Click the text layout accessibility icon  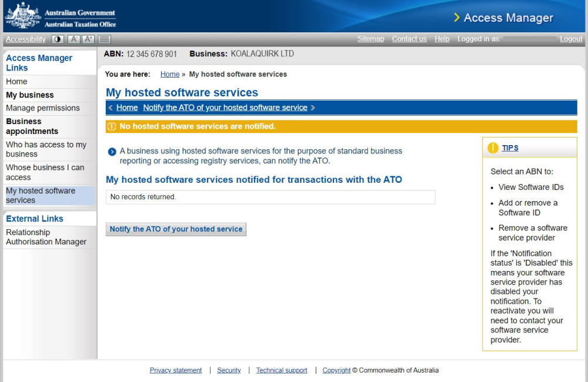[104, 39]
